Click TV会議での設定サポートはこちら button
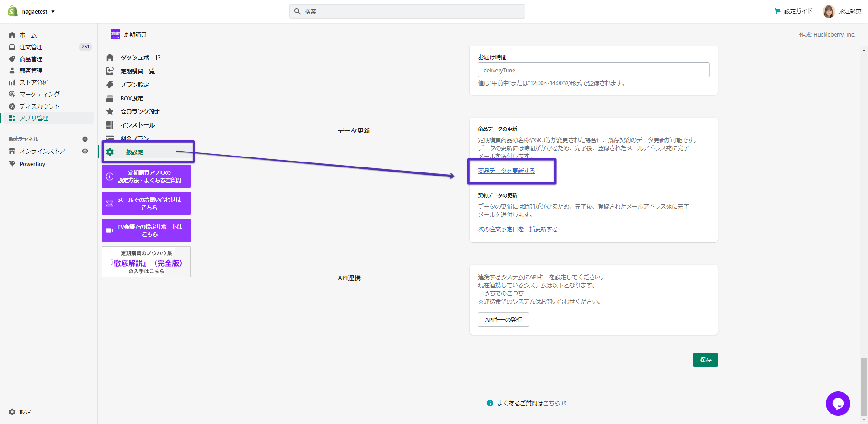The width and height of the screenshot is (868, 424). [146, 231]
